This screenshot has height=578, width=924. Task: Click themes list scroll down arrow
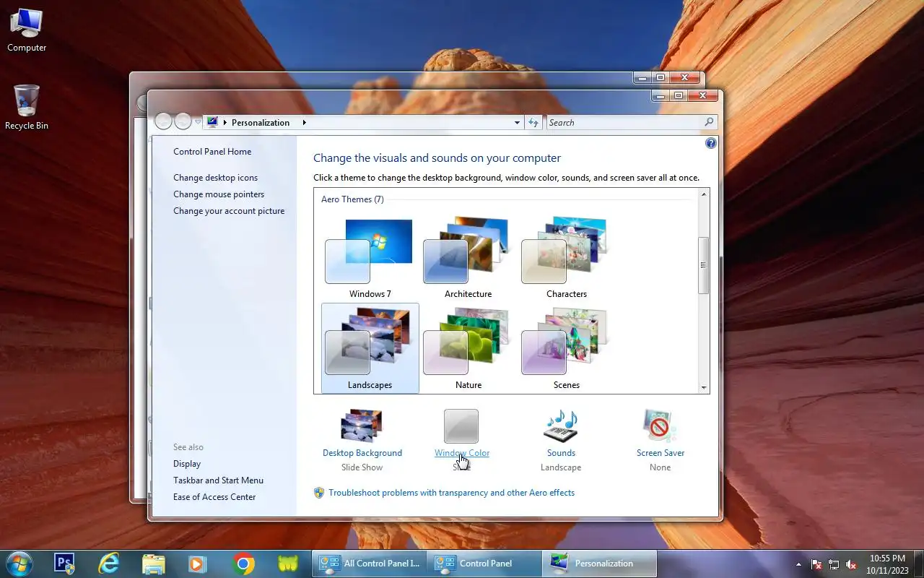click(704, 388)
